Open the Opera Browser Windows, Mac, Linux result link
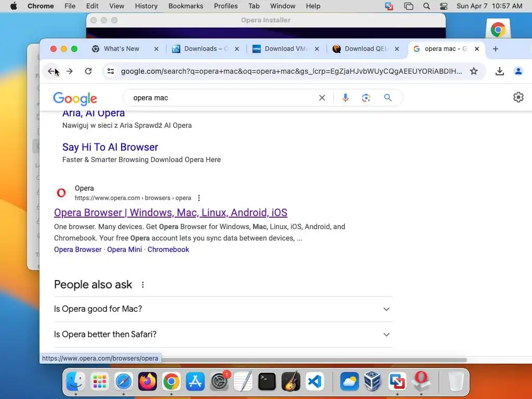532x399 pixels. pos(170,212)
